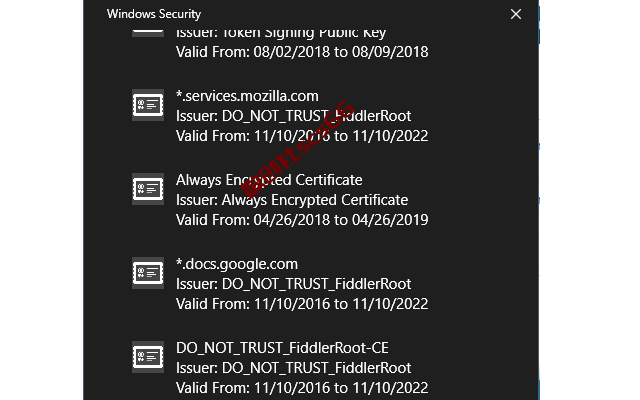
Task: Click the issuer line under DO_NOT_TRUST_FiddlerRoot-CE
Action: click(x=293, y=368)
